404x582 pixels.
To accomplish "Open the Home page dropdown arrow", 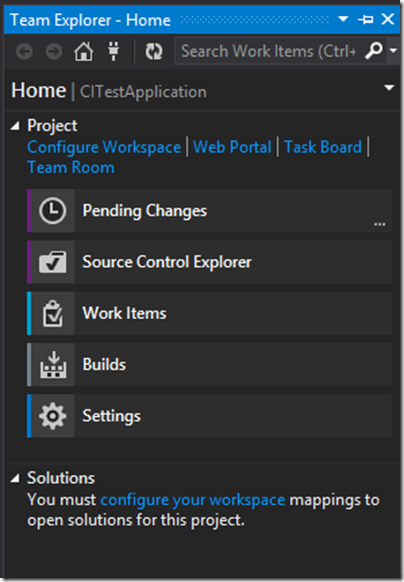I will 389,88.
